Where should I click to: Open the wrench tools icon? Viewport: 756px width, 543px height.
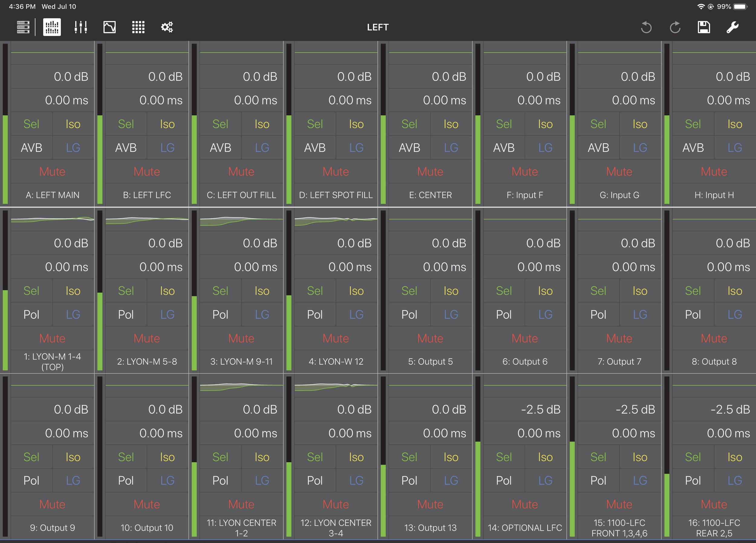[732, 27]
